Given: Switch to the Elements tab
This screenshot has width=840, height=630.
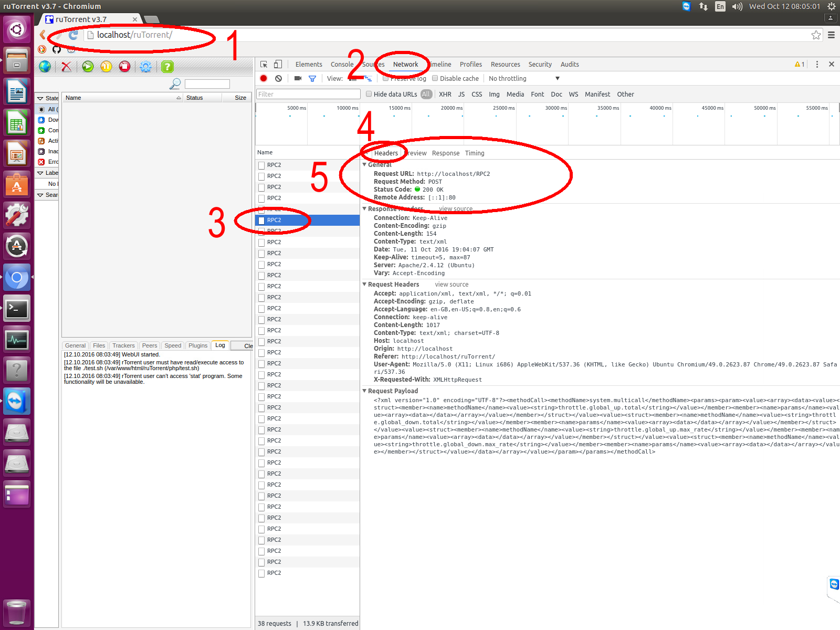Looking at the screenshot, I should coord(309,64).
